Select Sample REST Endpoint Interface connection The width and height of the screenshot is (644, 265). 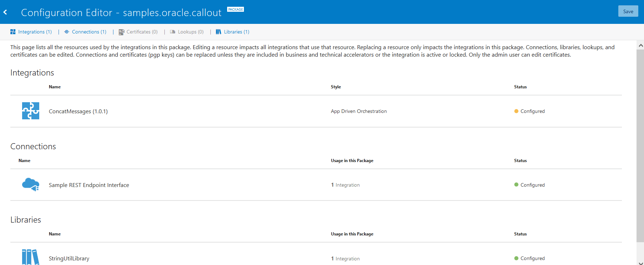pos(89,185)
